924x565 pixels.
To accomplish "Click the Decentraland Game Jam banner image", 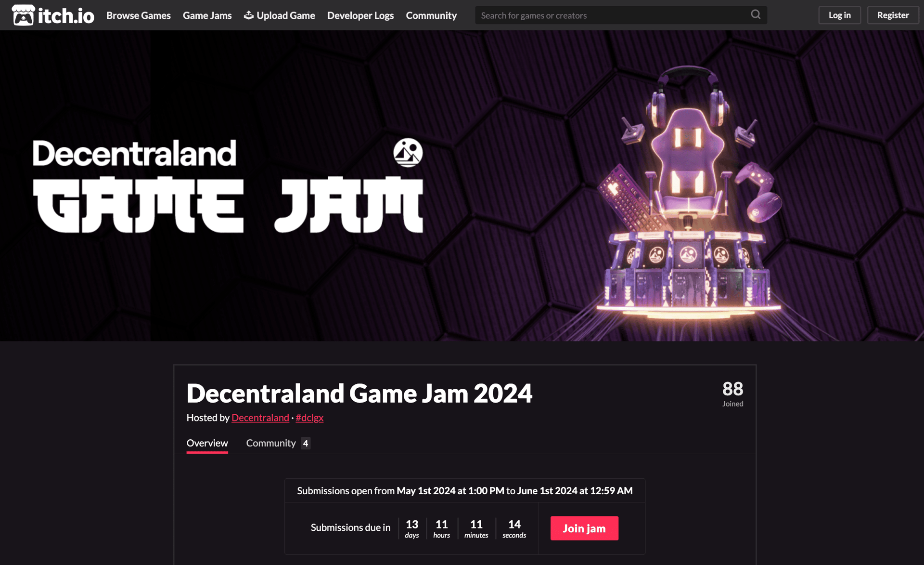I will 462,186.
